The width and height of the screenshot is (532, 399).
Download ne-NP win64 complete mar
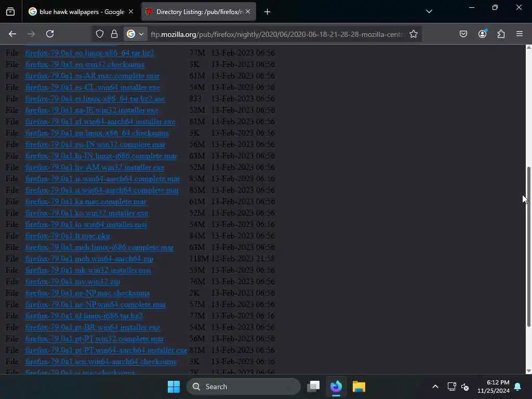pyautogui.click(x=96, y=304)
